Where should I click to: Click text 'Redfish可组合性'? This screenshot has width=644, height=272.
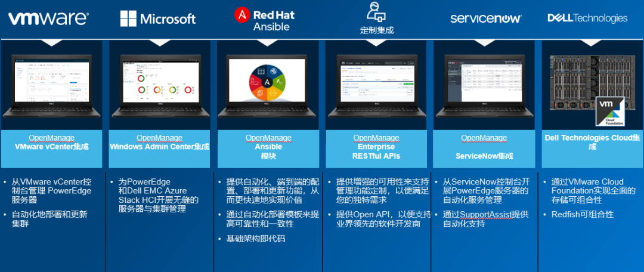click(x=583, y=215)
